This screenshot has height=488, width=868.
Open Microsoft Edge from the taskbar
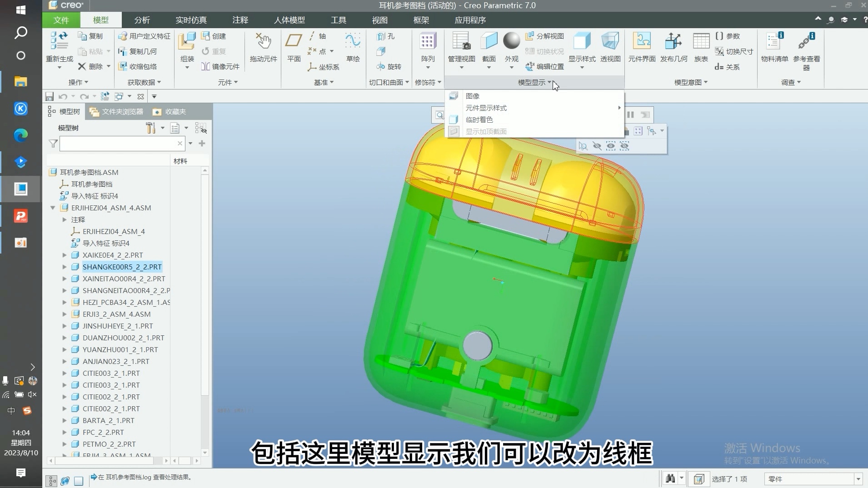[21, 135]
